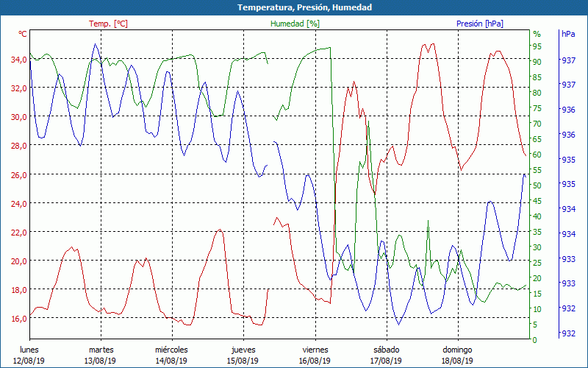This screenshot has width=588, height=368.
Task: Click the green '90' humidity axis value
Action: (x=537, y=62)
